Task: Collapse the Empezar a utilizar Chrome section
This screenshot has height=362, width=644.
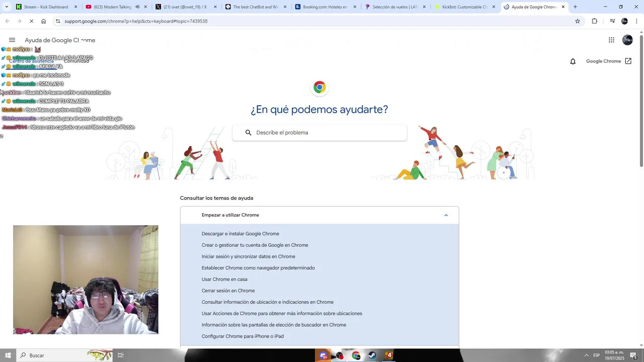Action: pos(446,215)
